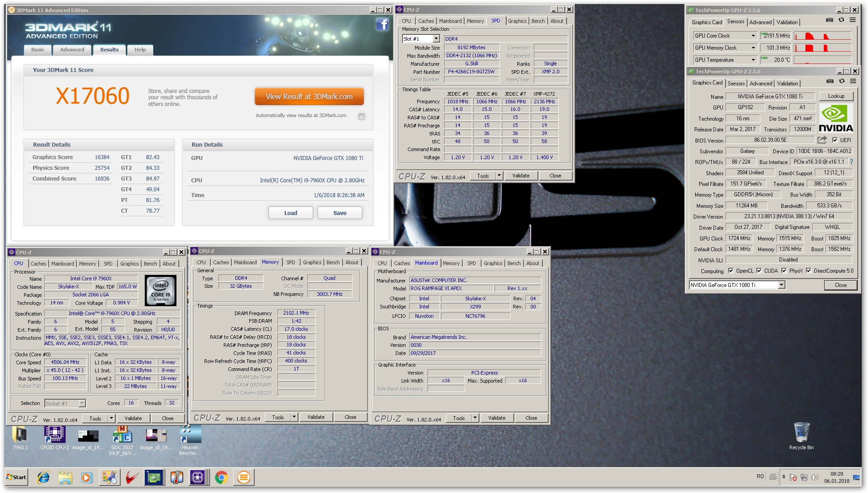The height and width of the screenshot is (493, 868).
Task: Open Windows Explorer folder from taskbar
Action: (x=65, y=477)
